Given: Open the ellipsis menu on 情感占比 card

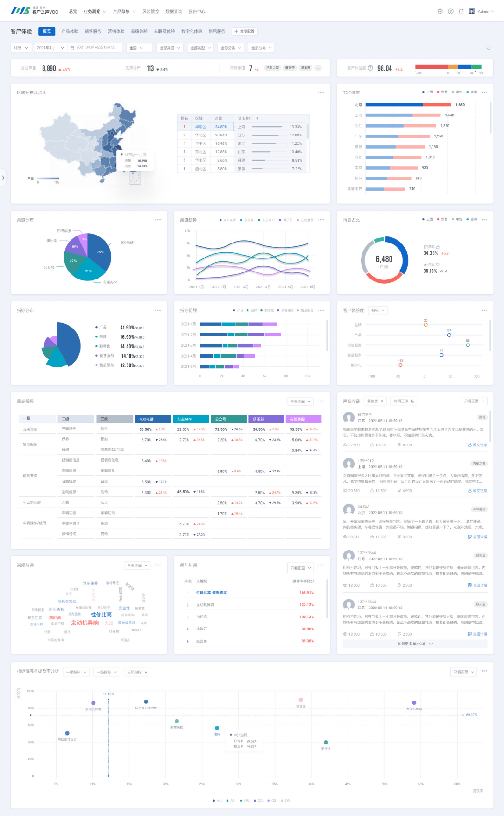Looking at the screenshot, I should [484, 220].
